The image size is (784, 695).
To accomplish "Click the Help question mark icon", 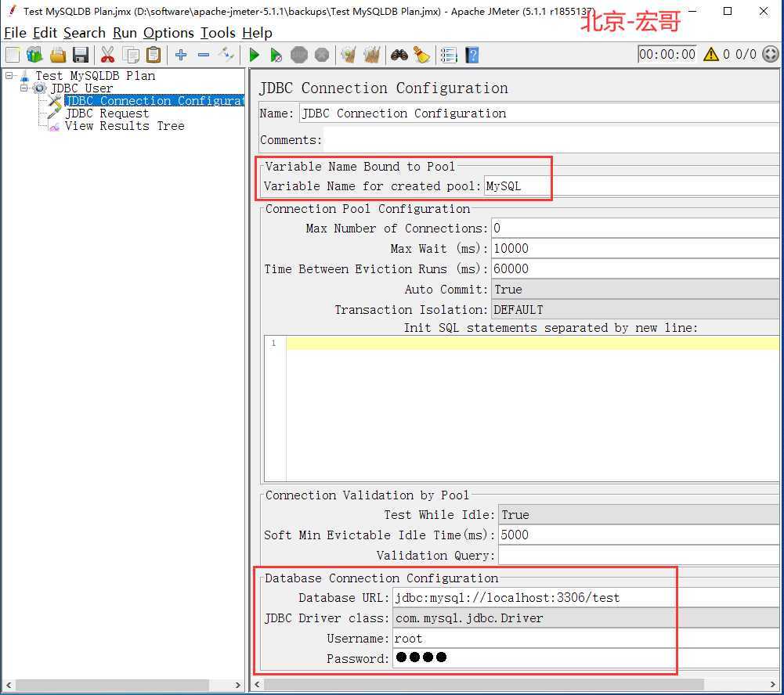I will point(472,55).
